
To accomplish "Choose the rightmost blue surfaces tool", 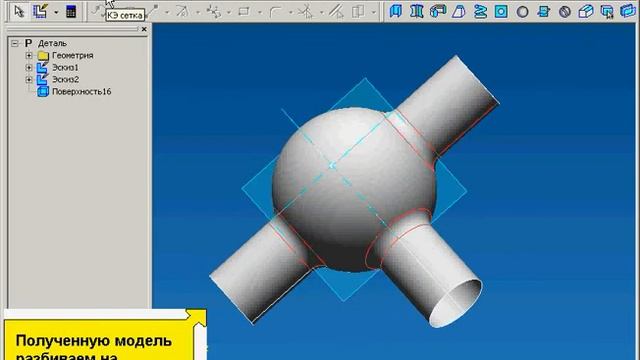I will point(628,11).
